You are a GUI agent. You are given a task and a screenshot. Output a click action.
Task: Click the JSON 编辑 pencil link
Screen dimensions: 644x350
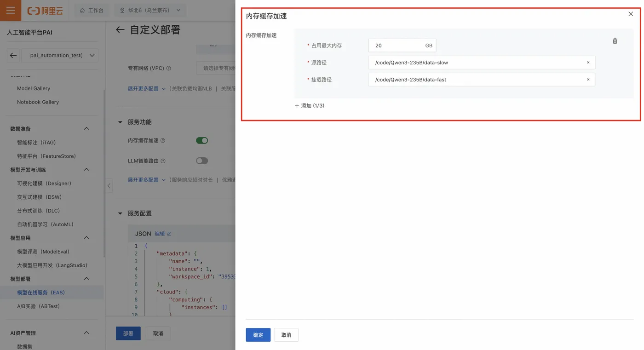(x=163, y=234)
